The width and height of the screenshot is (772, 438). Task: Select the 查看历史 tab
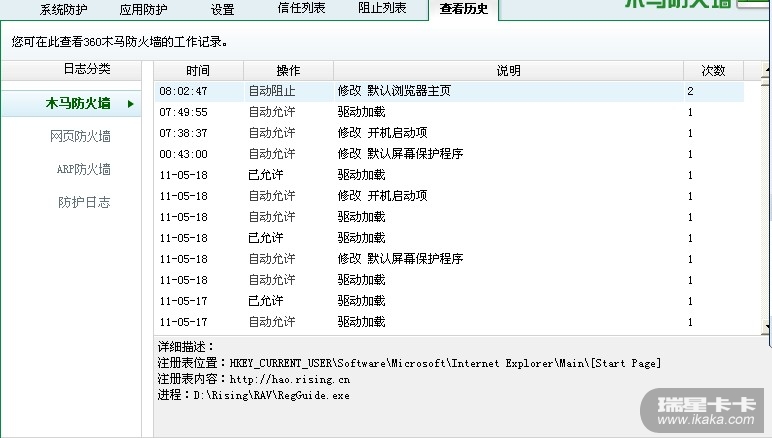pyautogui.click(x=464, y=9)
